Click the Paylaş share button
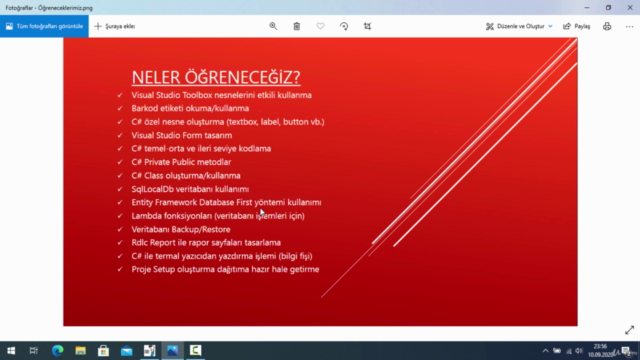This screenshot has width=640, height=360. click(x=577, y=26)
